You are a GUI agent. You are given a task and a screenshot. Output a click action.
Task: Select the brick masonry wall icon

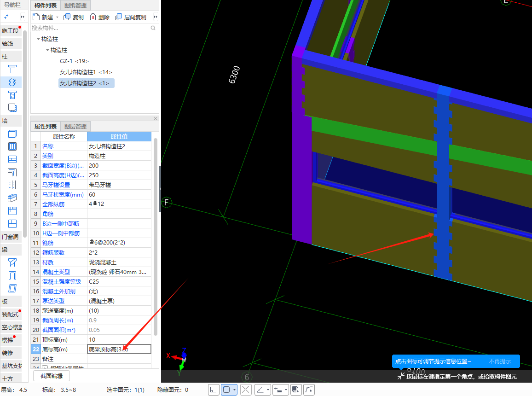[x=12, y=159]
